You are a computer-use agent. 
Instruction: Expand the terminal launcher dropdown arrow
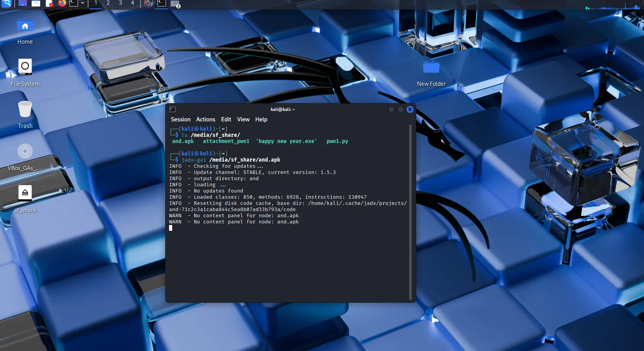[83, 4]
